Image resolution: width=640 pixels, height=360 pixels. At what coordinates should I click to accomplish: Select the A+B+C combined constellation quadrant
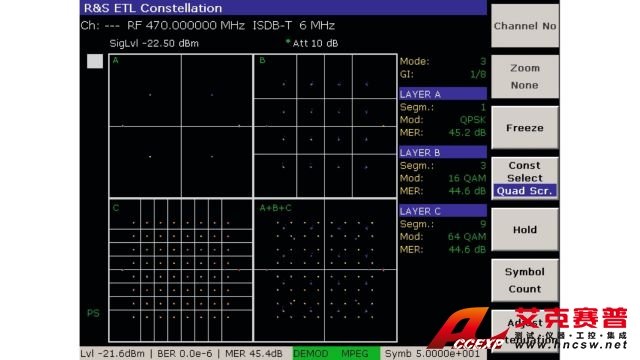pos(325,270)
